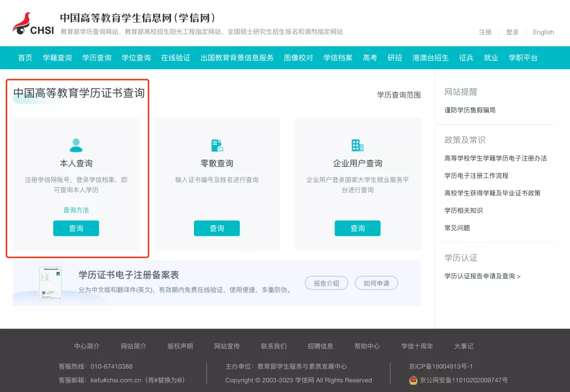Image resolution: width=570 pixels, height=392 pixels.
Task: Click the 零散查询 document search icon
Action: tap(217, 145)
